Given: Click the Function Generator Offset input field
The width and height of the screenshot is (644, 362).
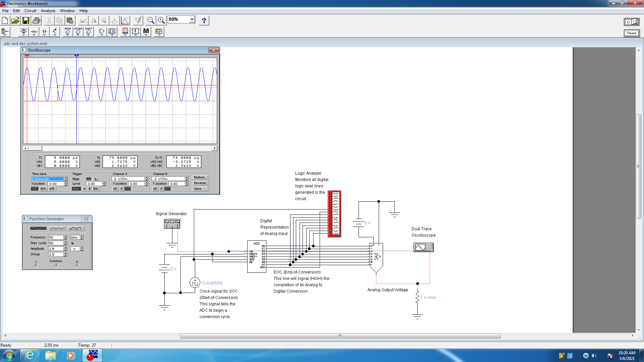Looking at the screenshot, I should (x=56, y=254).
